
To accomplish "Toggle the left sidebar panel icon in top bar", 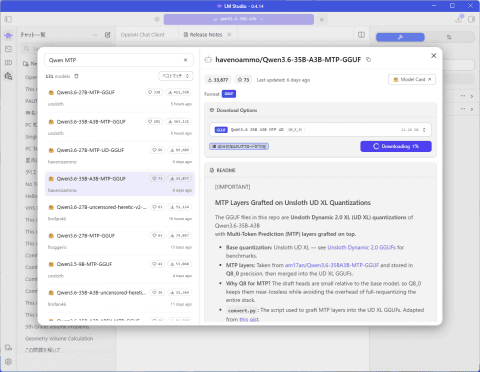I will [x=8, y=19].
